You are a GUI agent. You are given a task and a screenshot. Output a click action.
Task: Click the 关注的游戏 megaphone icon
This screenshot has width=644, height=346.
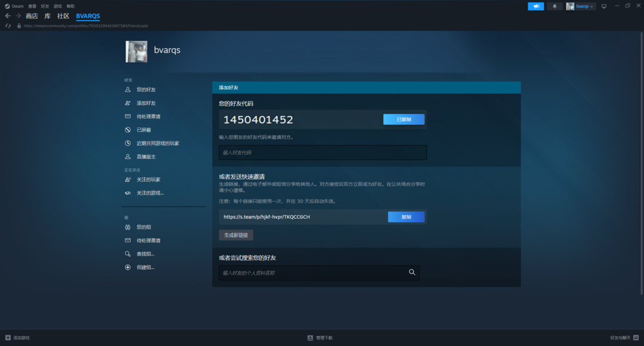click(128, 193)
